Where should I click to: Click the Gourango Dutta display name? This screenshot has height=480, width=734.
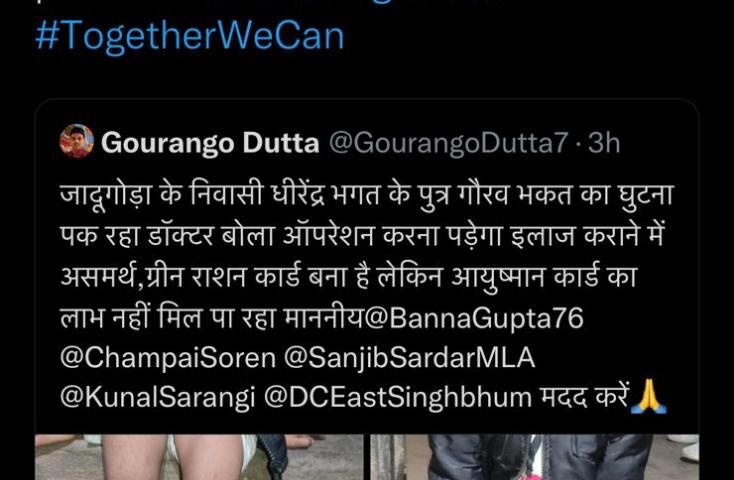(x=210, y=143)
